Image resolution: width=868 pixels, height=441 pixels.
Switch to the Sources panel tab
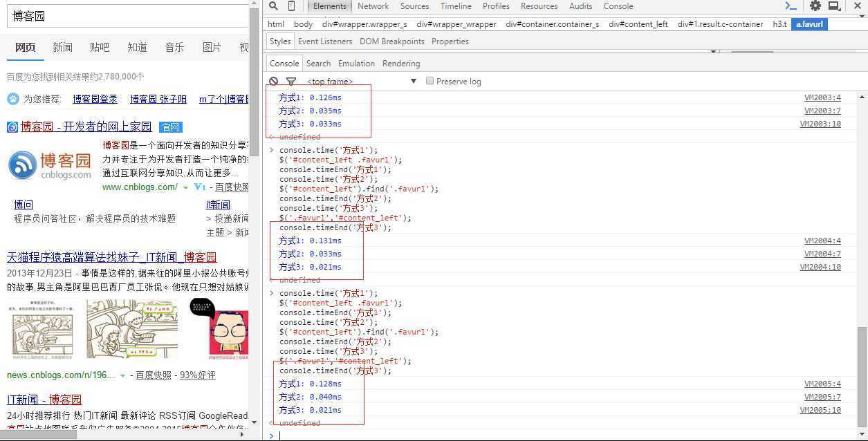(x=414, y=6)
